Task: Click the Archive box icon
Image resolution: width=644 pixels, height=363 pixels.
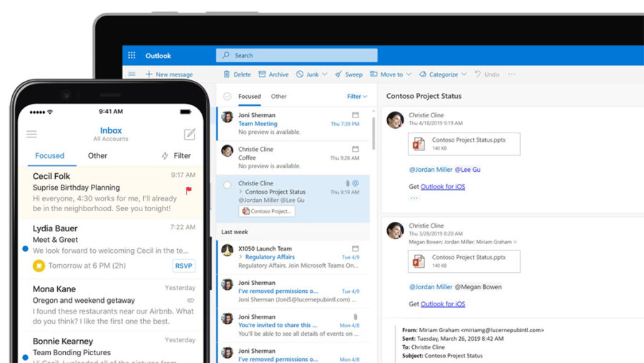Action: click(x=262, y=74)
